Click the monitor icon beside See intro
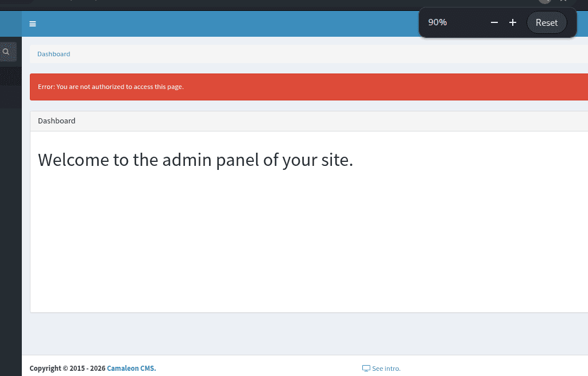Screen dimensions: 588x376 [x=366, y=369]
